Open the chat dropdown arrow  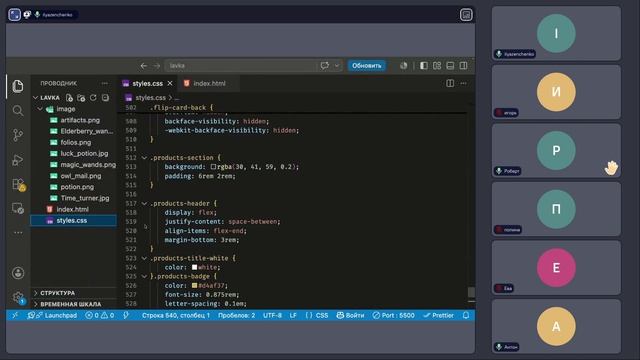point(337,65)
